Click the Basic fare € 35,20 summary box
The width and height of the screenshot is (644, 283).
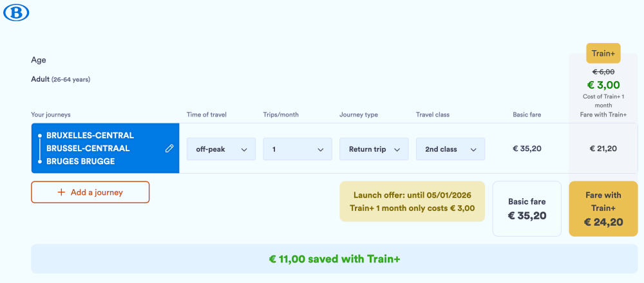(x=527, y=209)
